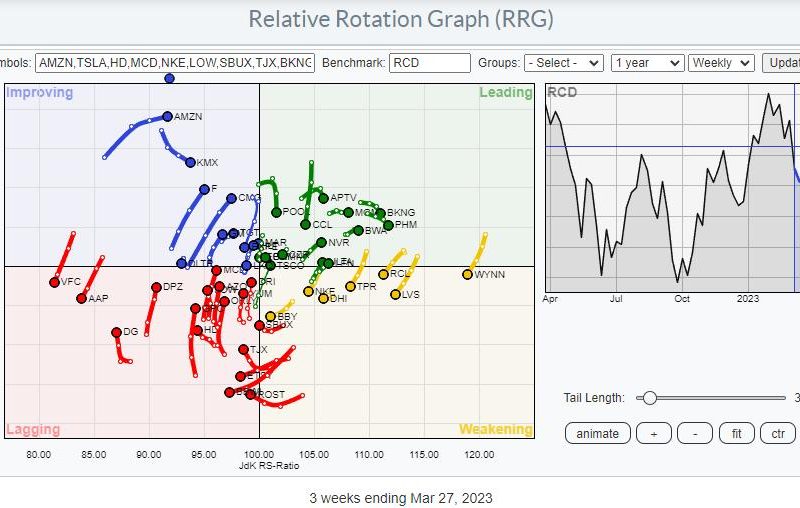Click the BWA data point
The image size is (800, 508).
coord(359,231)
